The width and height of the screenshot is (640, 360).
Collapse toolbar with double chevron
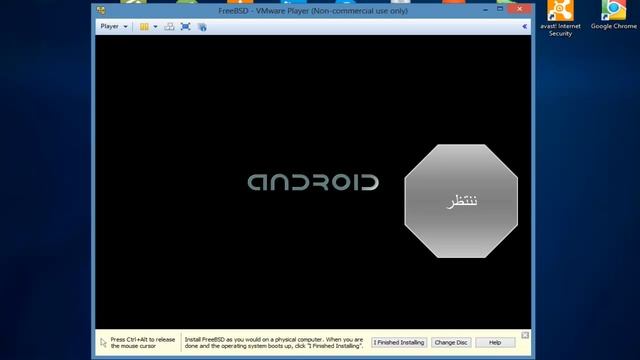click(x=524, y=27)
